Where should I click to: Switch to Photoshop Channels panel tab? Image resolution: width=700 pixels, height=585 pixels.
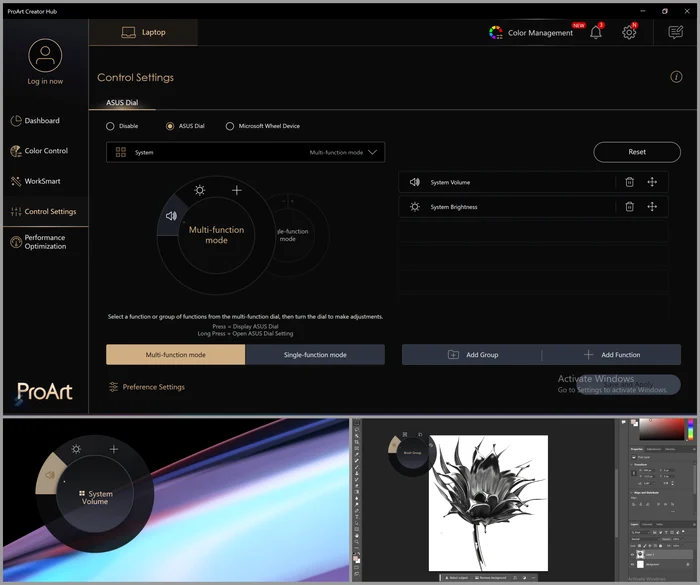(x=647, y=524)
